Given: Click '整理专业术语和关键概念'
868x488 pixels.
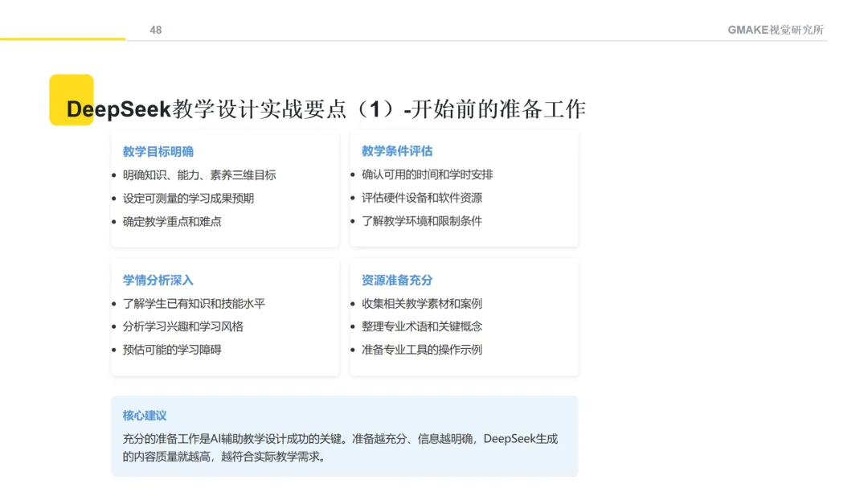Looking at the screenshot, I should (x=422, y=326).
